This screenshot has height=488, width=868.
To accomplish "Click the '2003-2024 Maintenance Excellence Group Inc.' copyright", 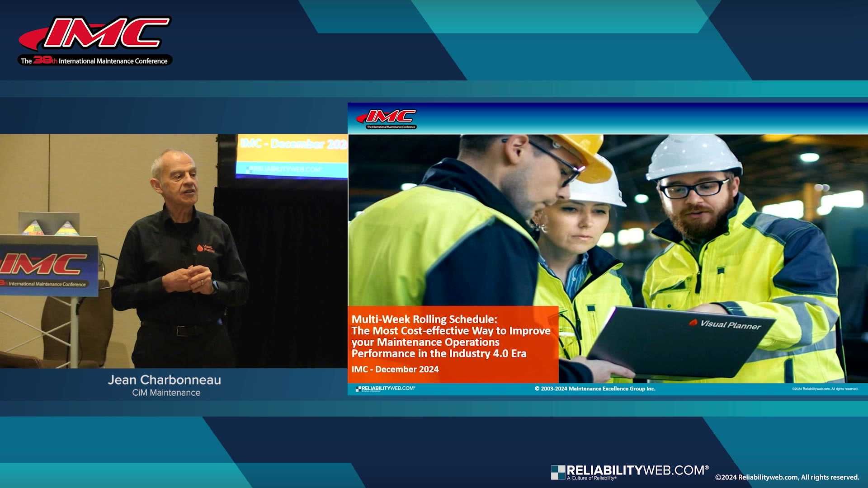I will 595,388.
